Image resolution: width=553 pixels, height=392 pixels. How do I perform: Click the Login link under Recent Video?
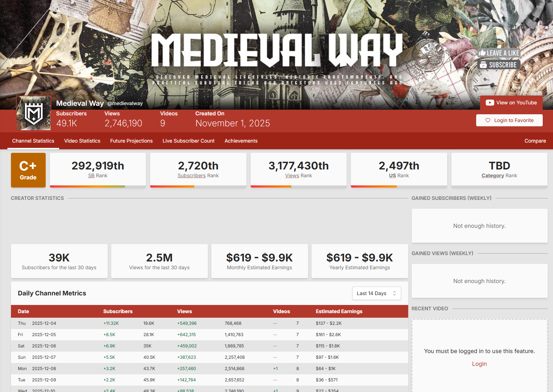479,364
